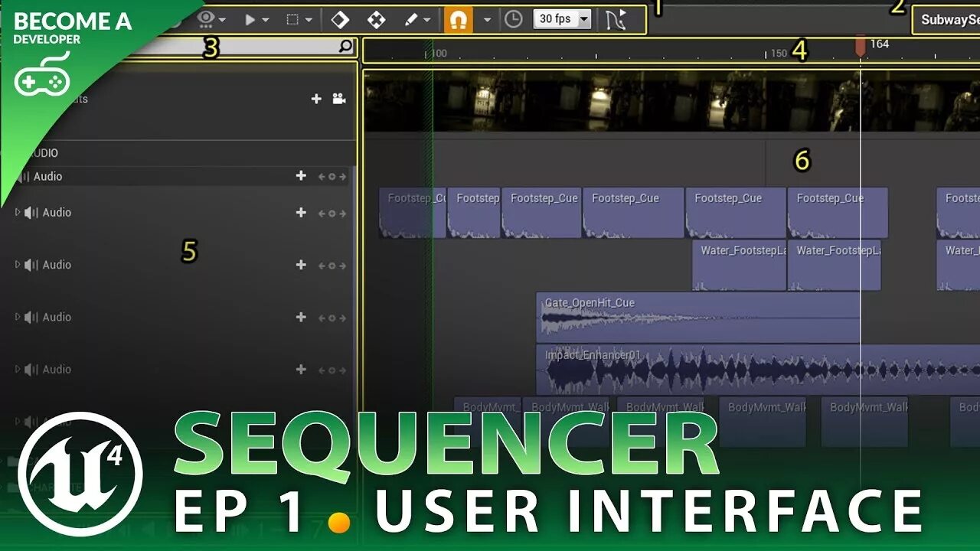Click speaker icon of Water_Footstep audio track
The width and height of the screenshot is (980, 551).
click(x=31, y=265)
